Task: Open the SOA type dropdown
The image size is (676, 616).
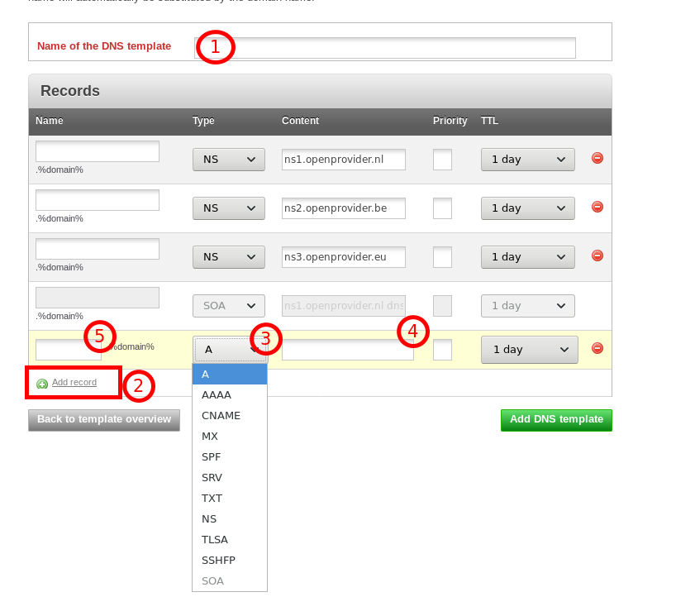Action: tap(228, 306)
